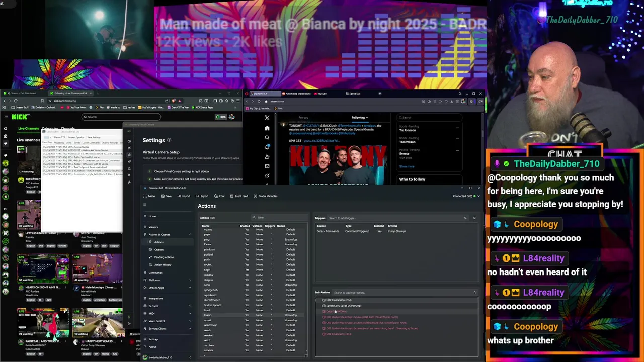Select the spongebob action row
Screen dimensions: 644x362
(254, 290)
